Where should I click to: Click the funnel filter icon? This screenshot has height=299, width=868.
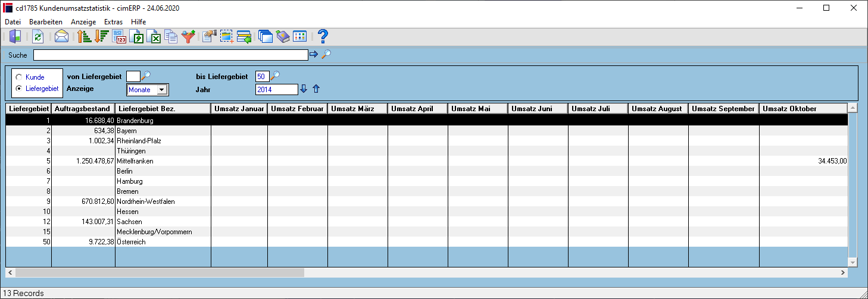(189, 37)
